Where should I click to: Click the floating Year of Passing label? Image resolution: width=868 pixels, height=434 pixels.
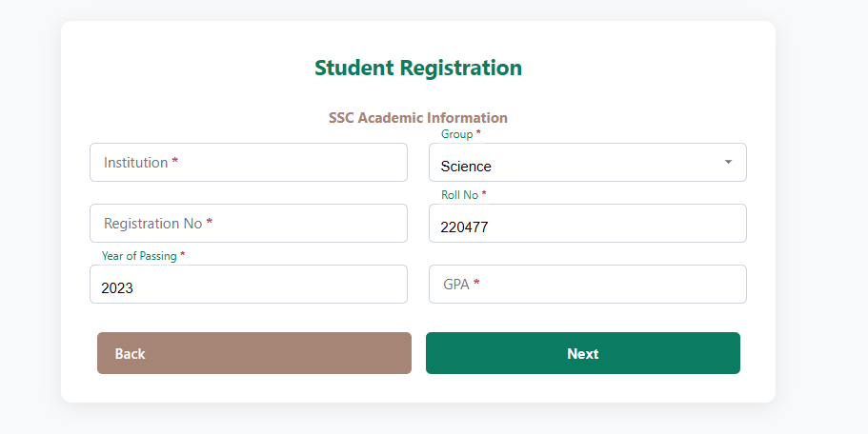pyautogui.click(x=139, y=256)
